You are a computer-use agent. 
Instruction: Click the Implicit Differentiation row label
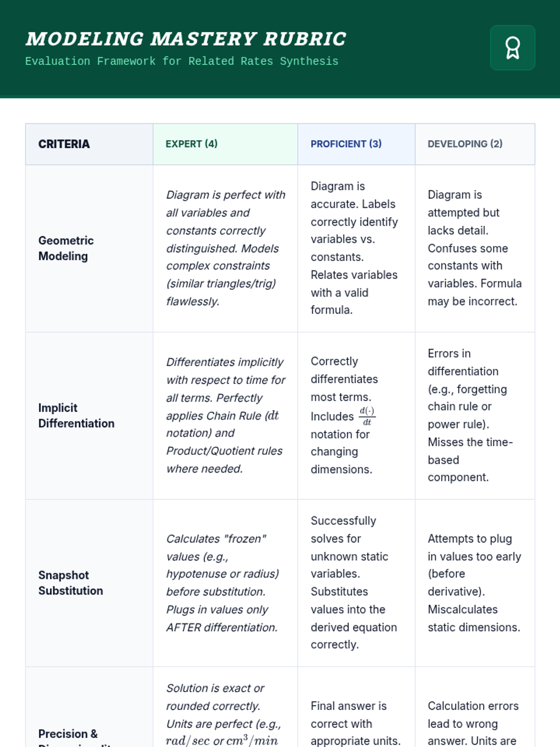tap(76, 416)
